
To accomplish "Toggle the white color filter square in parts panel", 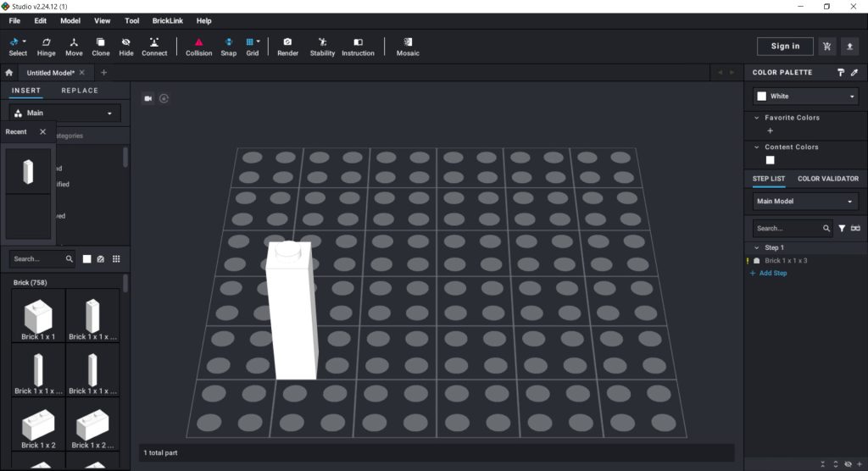I will (x=87, y=259).
